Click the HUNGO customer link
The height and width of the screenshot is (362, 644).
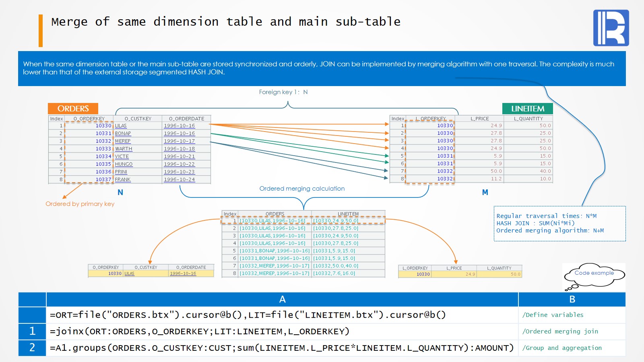click(124, 164)
